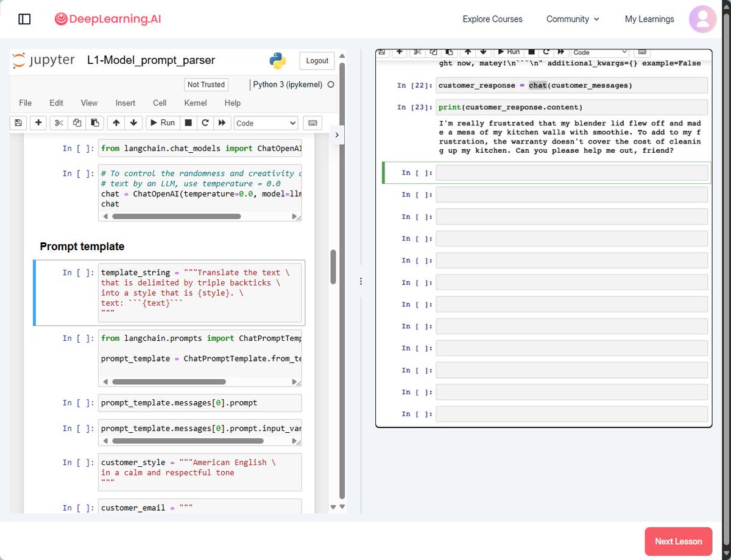Insert cell below with plus icon in left notebook
The height and width of the screenshot is (560, 731).
(38, 123)
